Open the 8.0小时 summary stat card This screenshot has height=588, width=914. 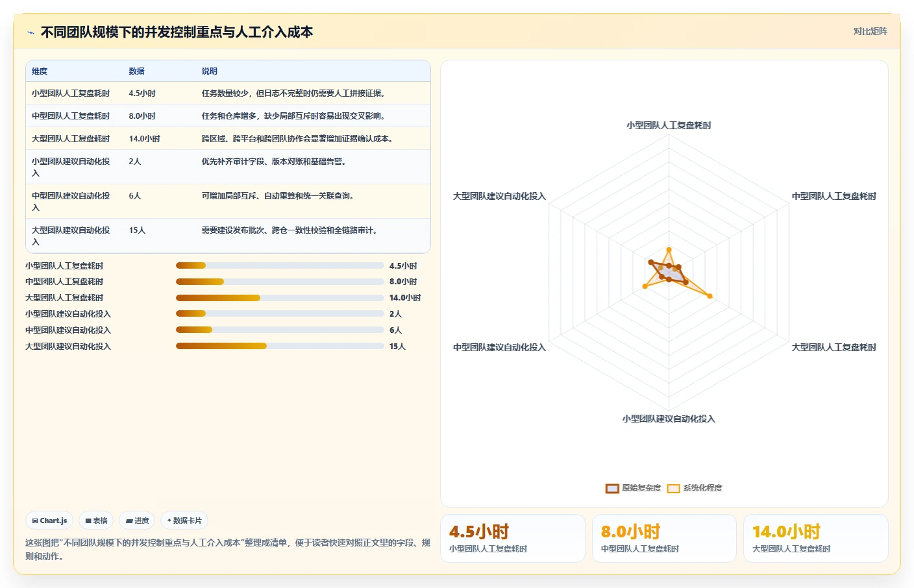[664, 538]
